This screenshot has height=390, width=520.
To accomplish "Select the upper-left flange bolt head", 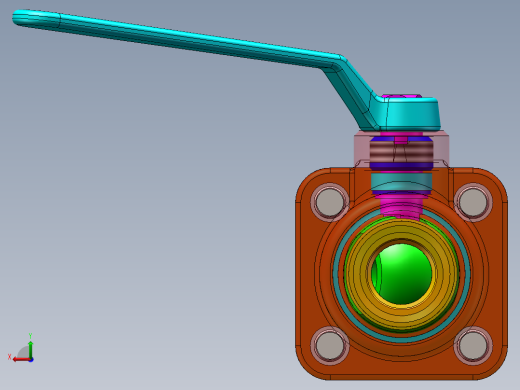I will 330,202.
